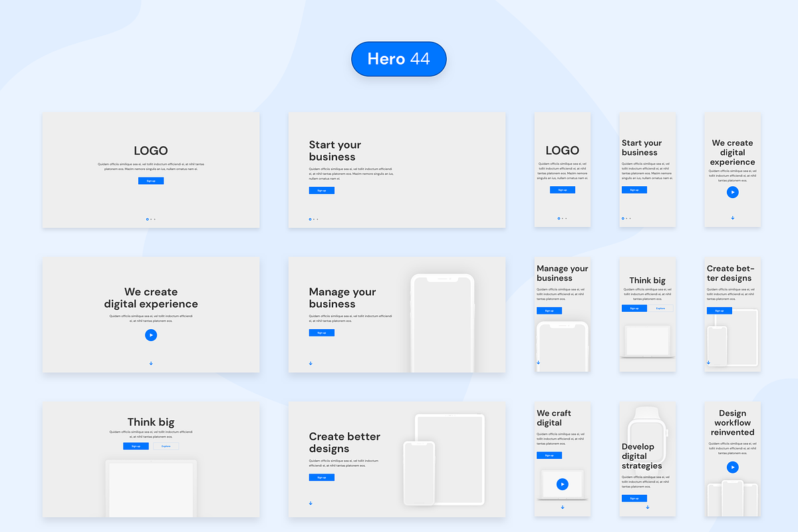This screenshot has width=798, height=532.
Task: Click the LOGO heading in the mobile card
Action: coord(563,151)
